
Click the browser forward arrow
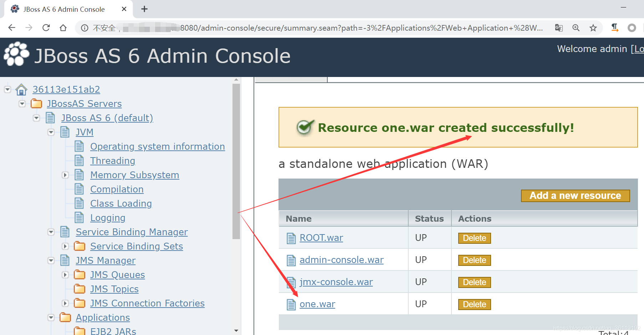[29, 28]
